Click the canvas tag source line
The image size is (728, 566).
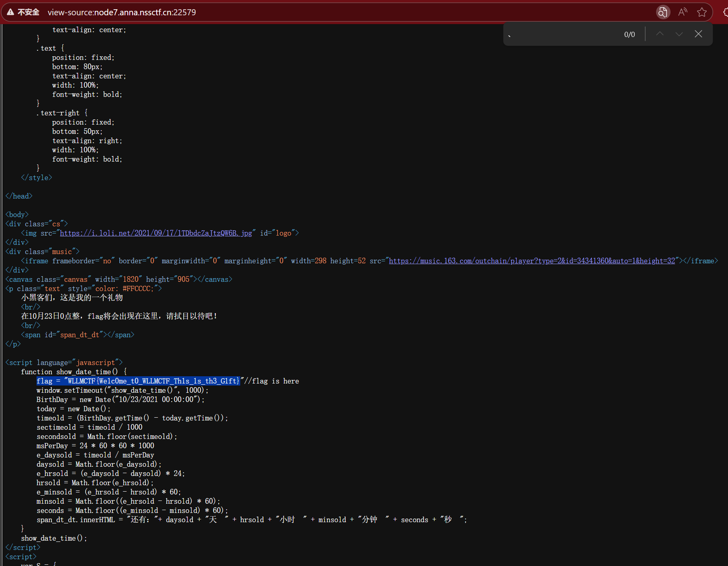pyautogui.click(x=119, y=279)
